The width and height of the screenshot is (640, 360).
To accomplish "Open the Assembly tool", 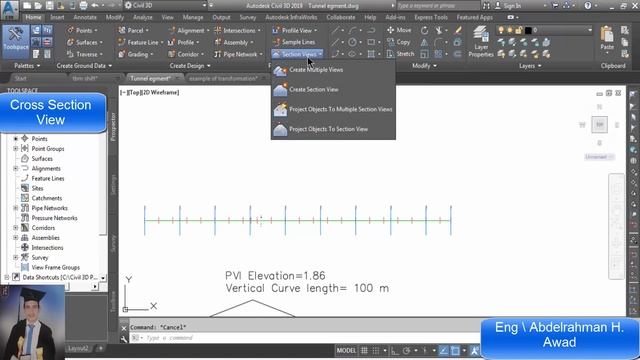I will click(x=233, y=42).
